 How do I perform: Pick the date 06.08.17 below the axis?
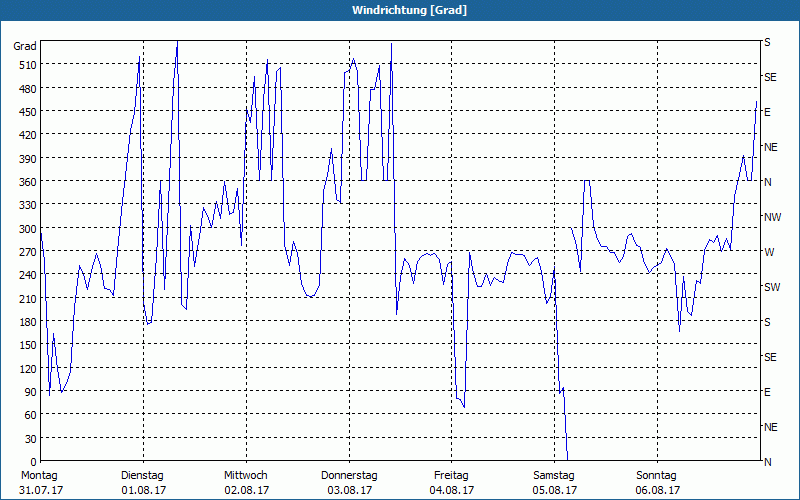(x=658, y=490)
